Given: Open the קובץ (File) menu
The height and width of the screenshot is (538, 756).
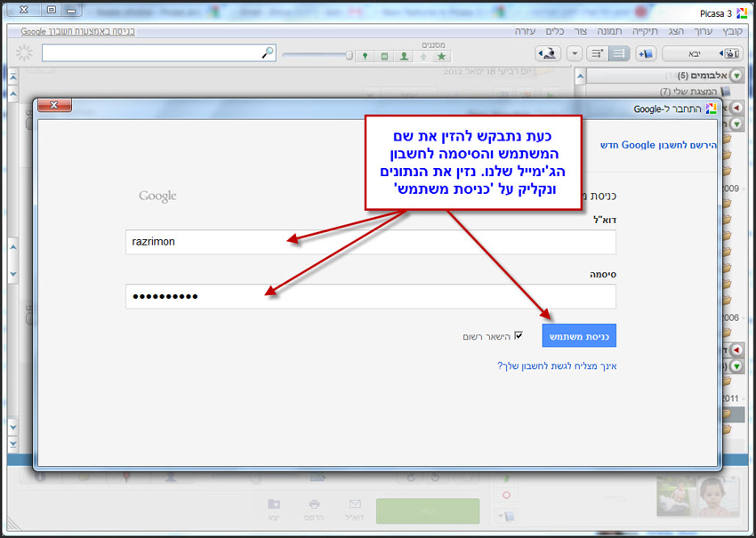Looking at the screenshot, I should coord(731,31).
